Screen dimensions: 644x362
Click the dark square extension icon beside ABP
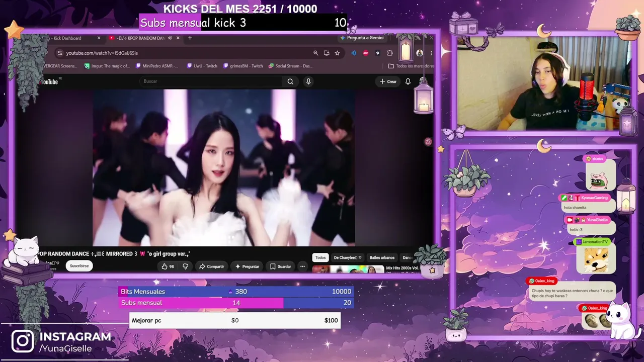pyautogui.click(x=378, y=53)
